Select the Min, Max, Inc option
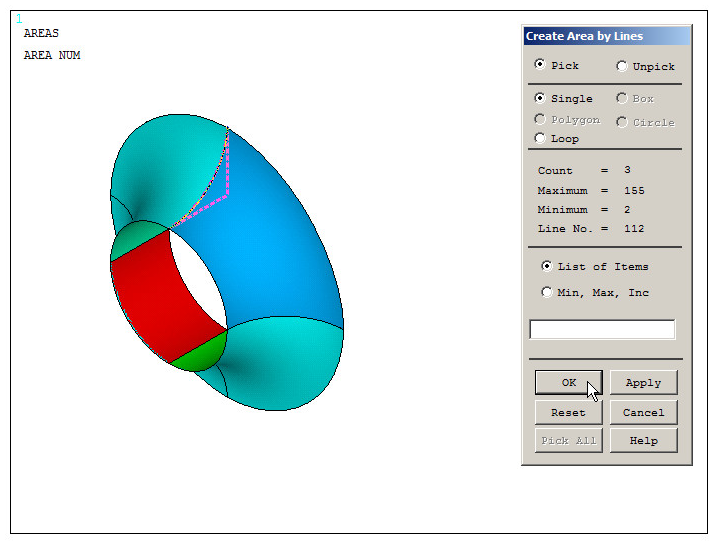Viewport: 720px width, 546px height. [546, 293]
